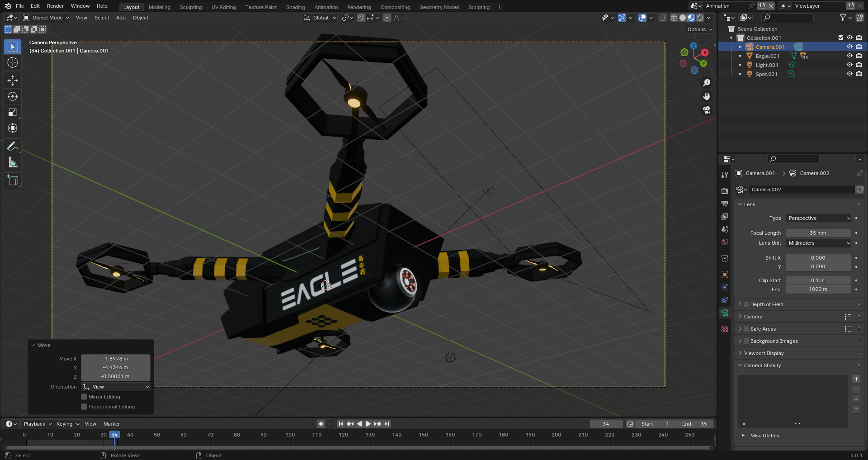Select the Move tool in the toolbar
Image resolution: width=868 pixels, height=460 pixels.
(x=13, y=81)
